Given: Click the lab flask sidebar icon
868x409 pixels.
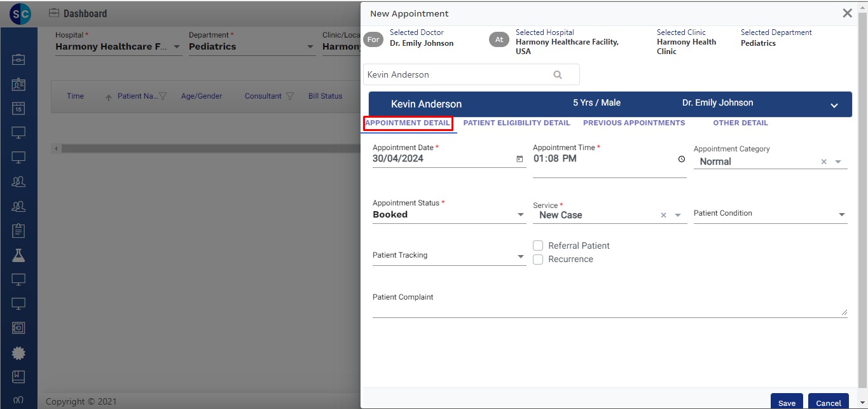Looking at the screenshot, I should point(18,255).
